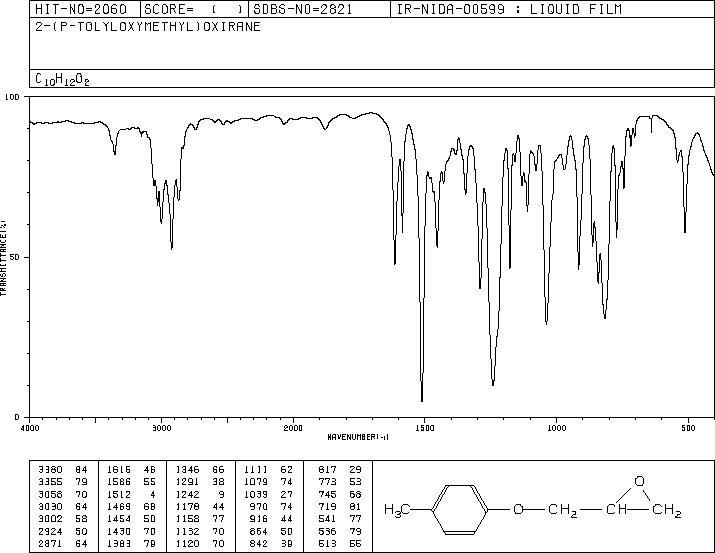Select peak table entry 1346
715x553 pixels.
click(187, 469)
